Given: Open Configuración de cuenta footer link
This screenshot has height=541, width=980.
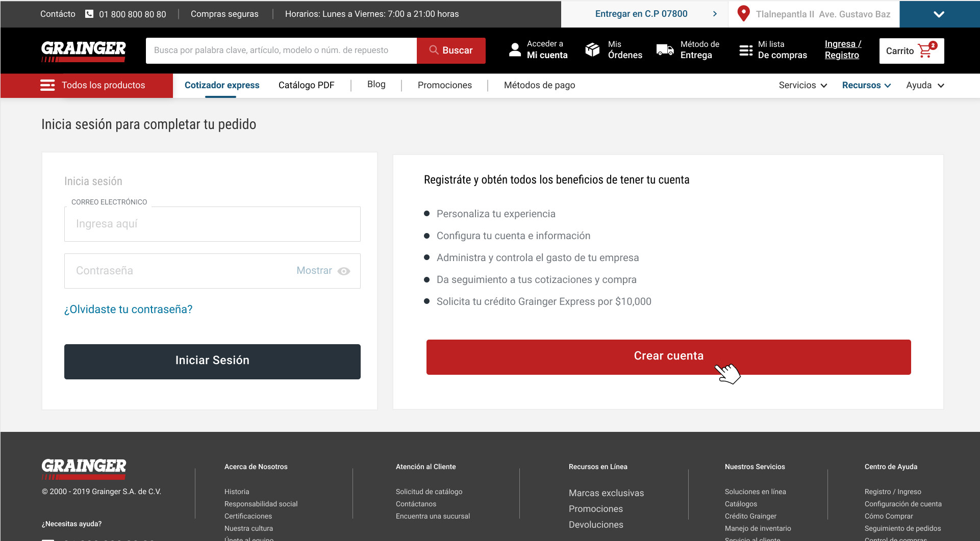Looking at the screenshot, I should (903, 504).
